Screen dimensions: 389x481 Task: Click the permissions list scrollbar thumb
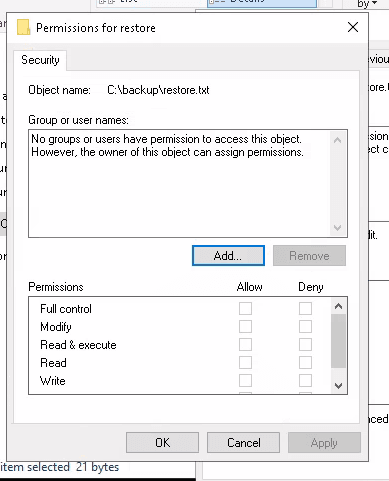coord(338,341)
